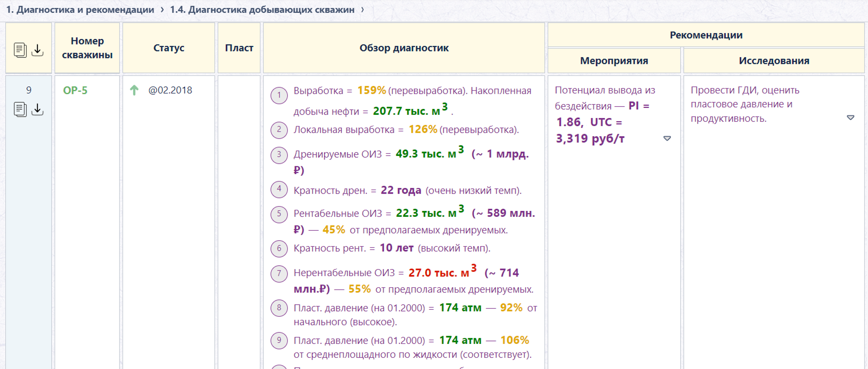
Task: Select diagnostic item number 8 circle
Action: (x=279, y=308)
